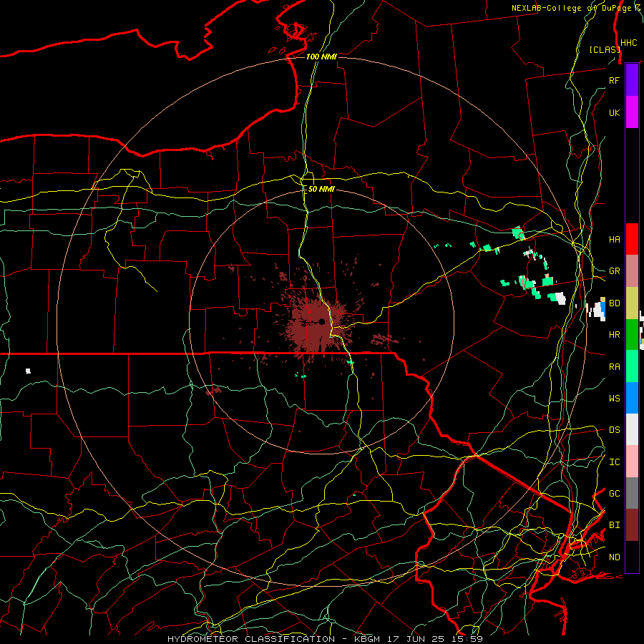This screenshot has width=644, height=644.
Task: Click the 'RF' legend label
Action: tap(614, 80)
